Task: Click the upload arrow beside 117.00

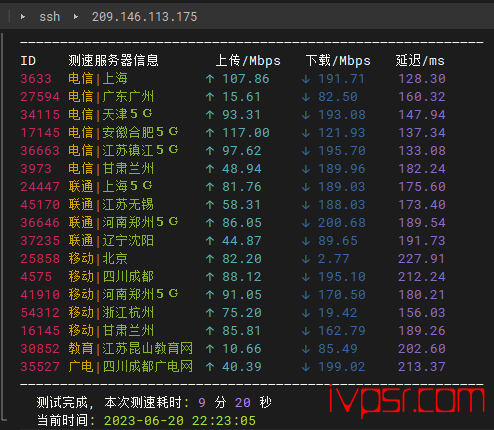Action: click(x=210, y=133)
